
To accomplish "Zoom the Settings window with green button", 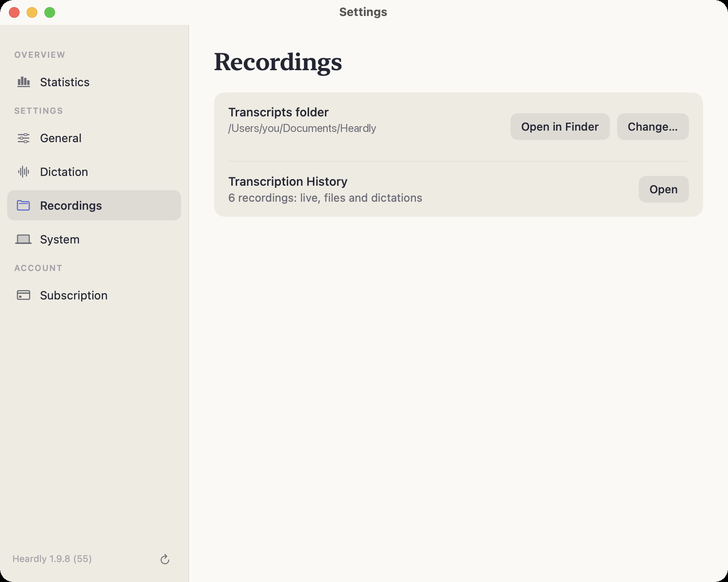I will 50,12.
